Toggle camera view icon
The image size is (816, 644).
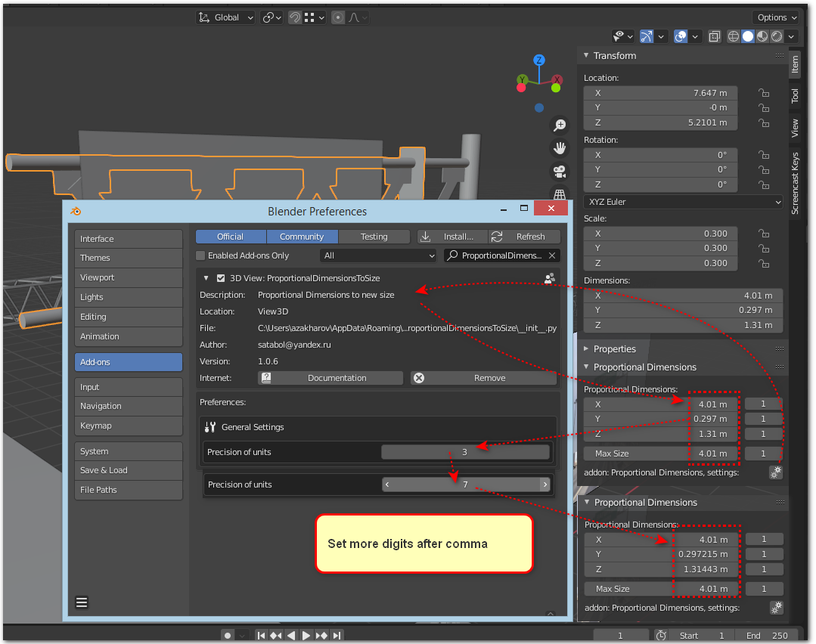coord(560,172)
